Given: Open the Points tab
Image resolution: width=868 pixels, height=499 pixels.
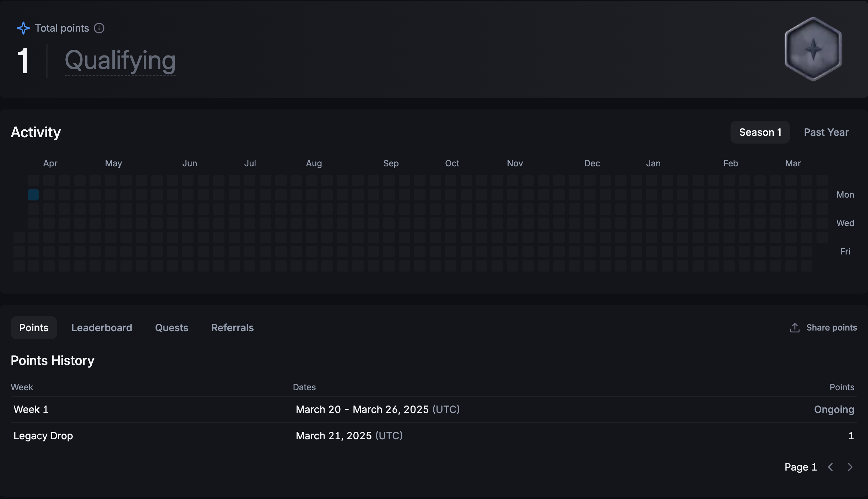Looking at the screenshot, I should (34, 328).
